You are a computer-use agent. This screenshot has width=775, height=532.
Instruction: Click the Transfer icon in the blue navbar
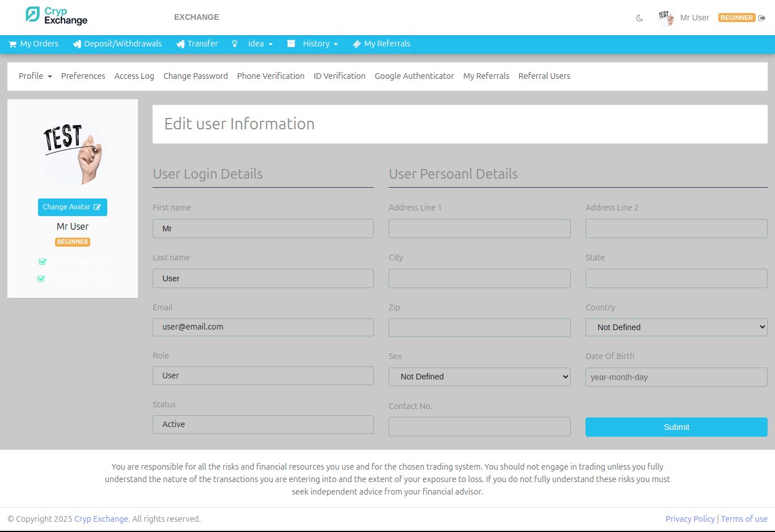pyautogui.click(x=180, y=44)
